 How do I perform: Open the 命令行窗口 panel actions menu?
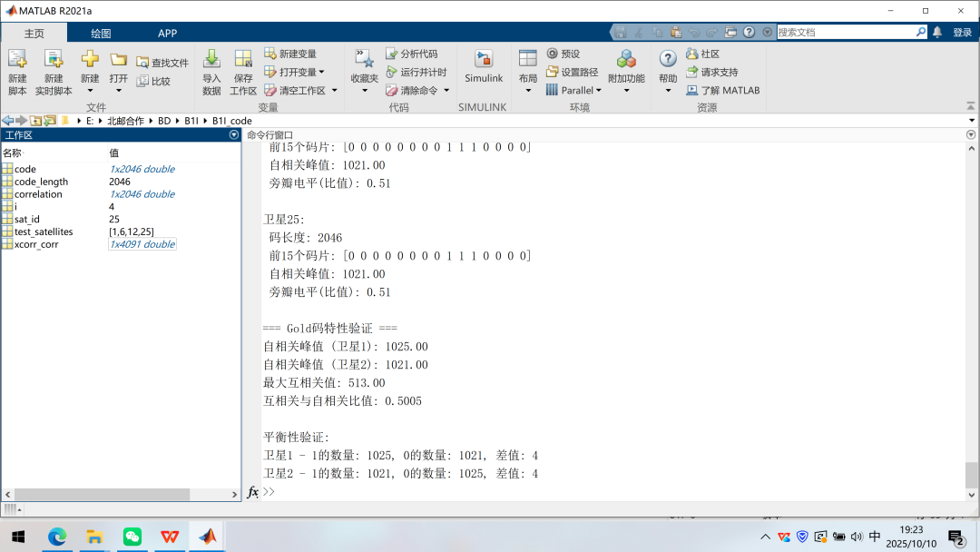tap(971, 134)
